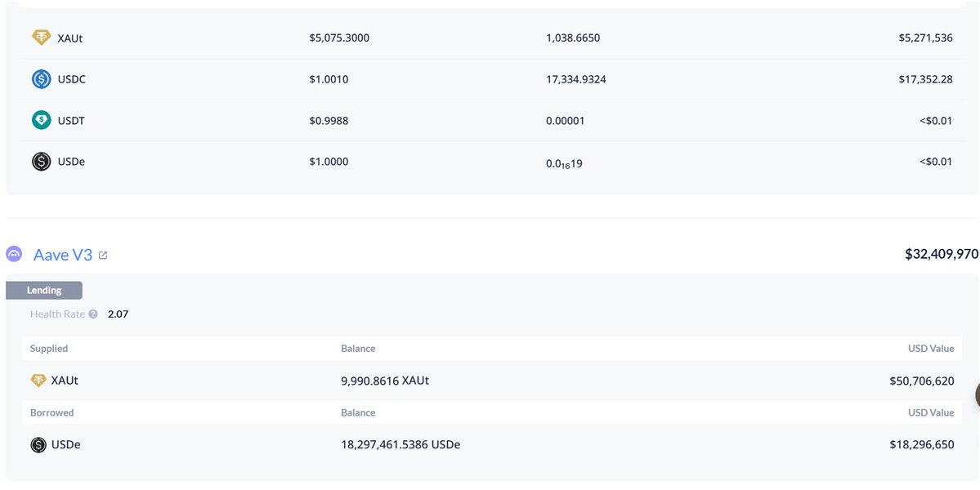Viewport: 980px width, 490px height.
Task: Select the Lending tab label
Action: (44, 290)
